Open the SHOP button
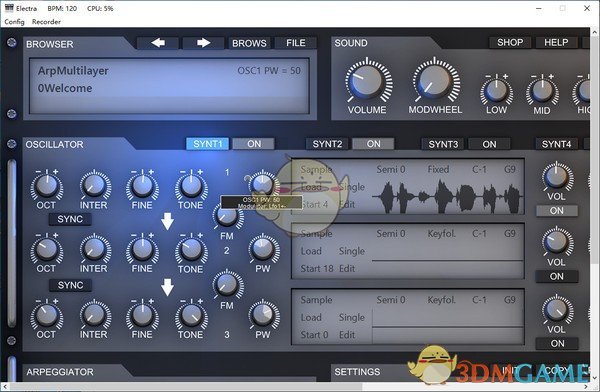The width and height of the screenshot is (600, 392). (510, 42)
